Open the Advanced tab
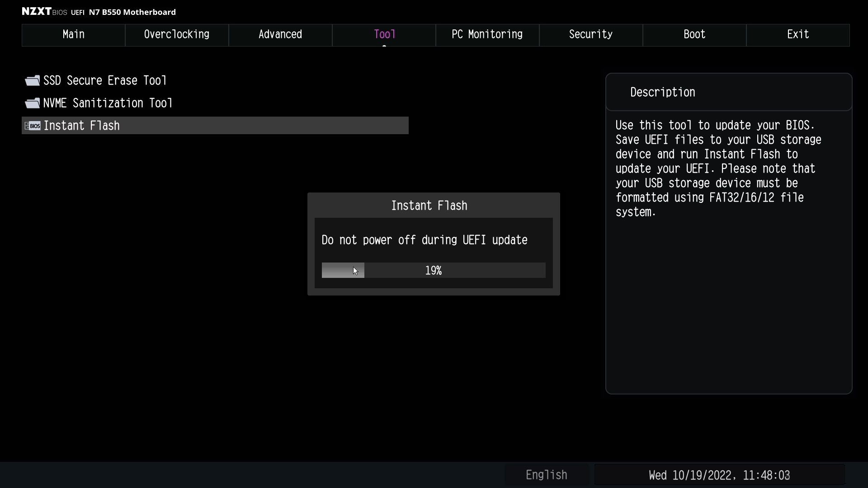Image resolution: width=868 pixels, height=488 pixels. (280, 35)
